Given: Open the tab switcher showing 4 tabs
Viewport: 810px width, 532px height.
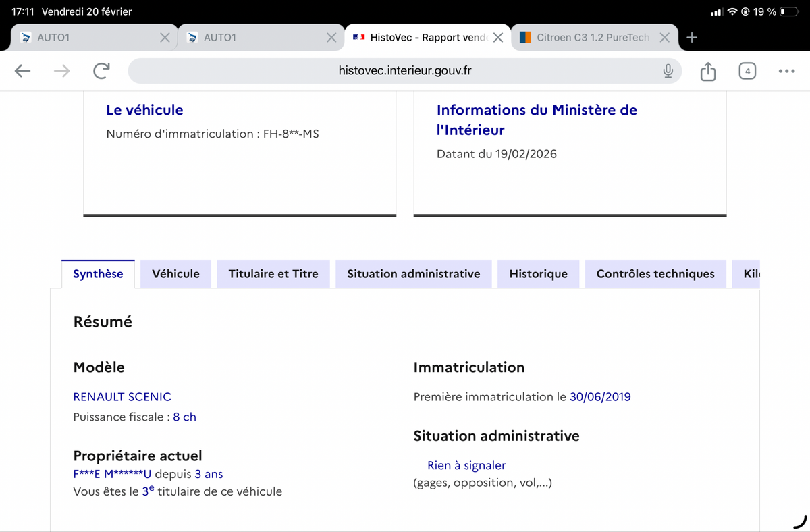Looking at the screenshot, I should [x=747, y=71].
